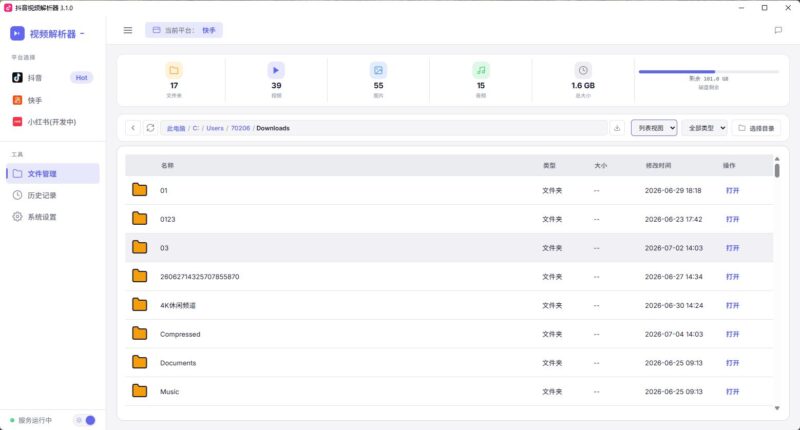Click 打开 for folder Compressed
Viewport: 800px width, 430px height.
pyautogui.click(x=733, y=334)
